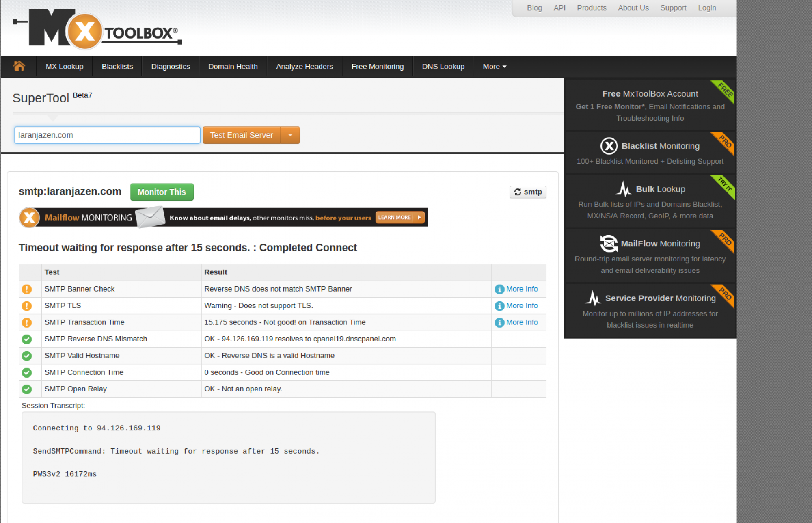
Task: Click info icon in SMTP Banner Check row
Action: coord(499,289)
